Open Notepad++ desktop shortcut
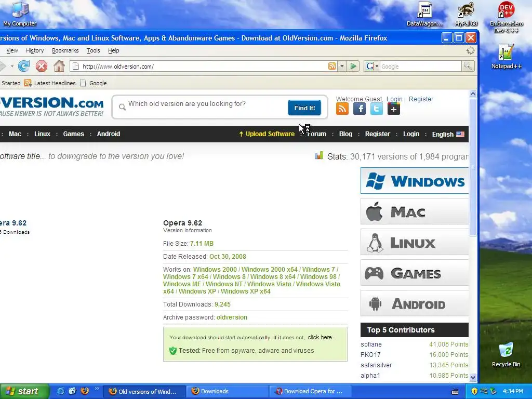The width and height of the screenshot is (532, 399). [506, 56]
